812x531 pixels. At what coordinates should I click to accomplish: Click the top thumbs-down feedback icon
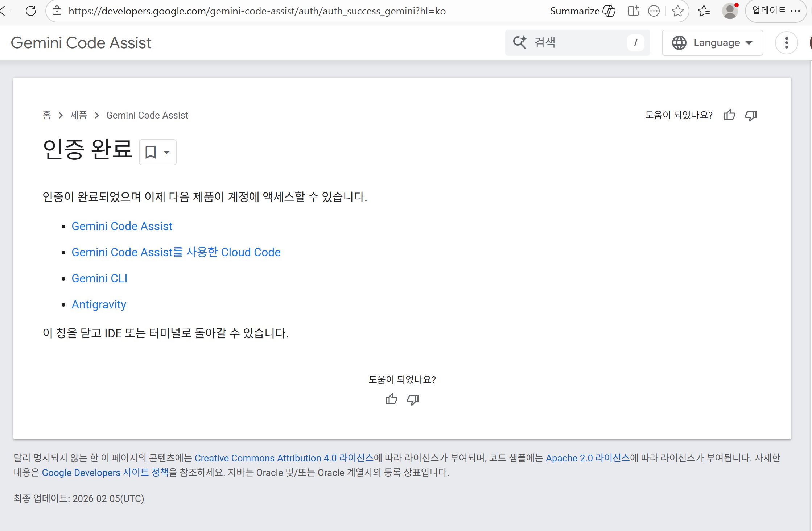[751, 115]
